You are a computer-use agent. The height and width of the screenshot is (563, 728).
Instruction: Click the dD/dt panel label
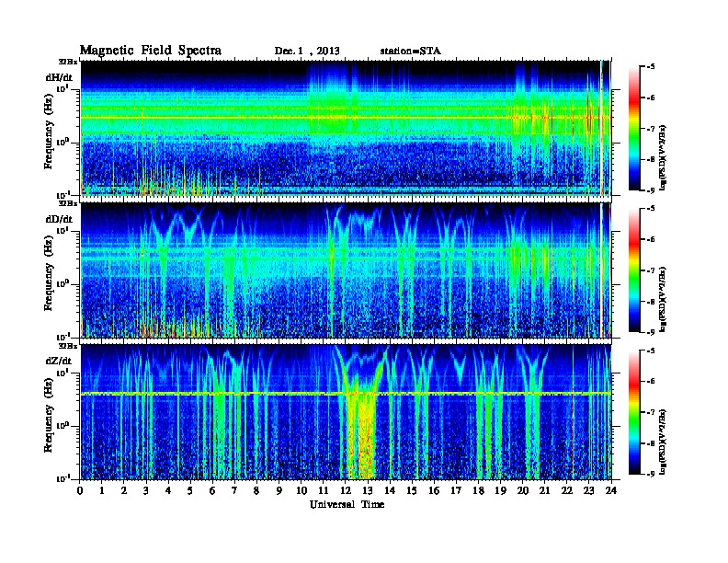pos(59,219)
